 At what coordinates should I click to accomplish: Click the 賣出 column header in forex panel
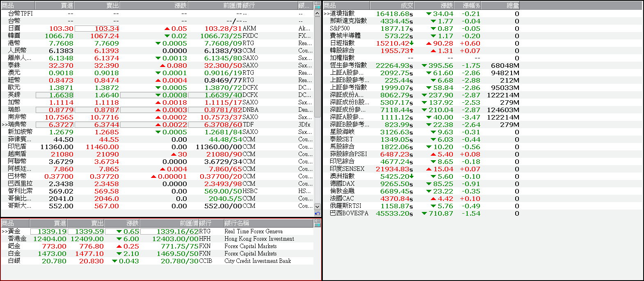pyautogui.click(x=97, y=5)
